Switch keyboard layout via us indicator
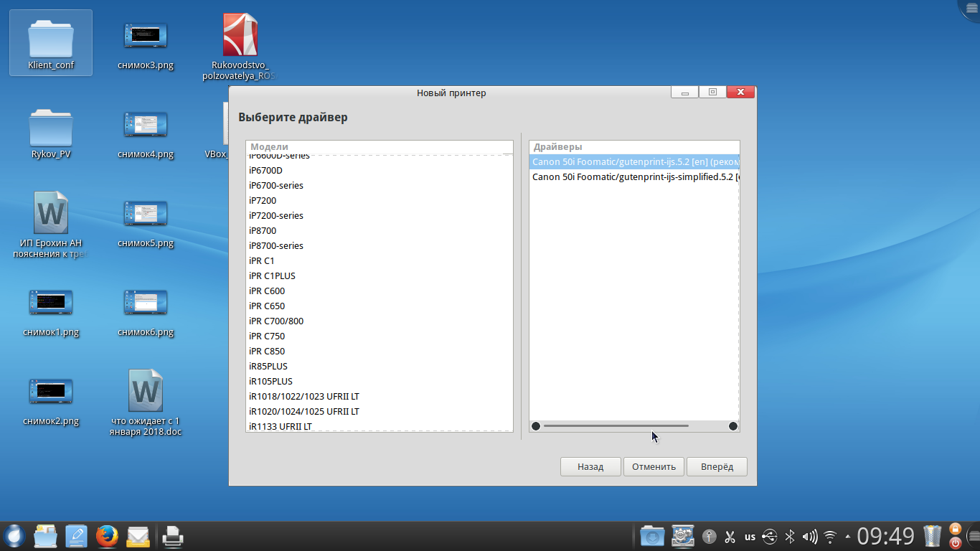 click(750, 536)
